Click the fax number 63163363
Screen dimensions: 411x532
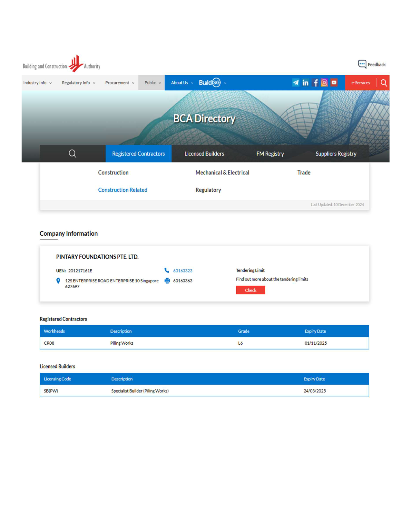click(x=182, y=281)
